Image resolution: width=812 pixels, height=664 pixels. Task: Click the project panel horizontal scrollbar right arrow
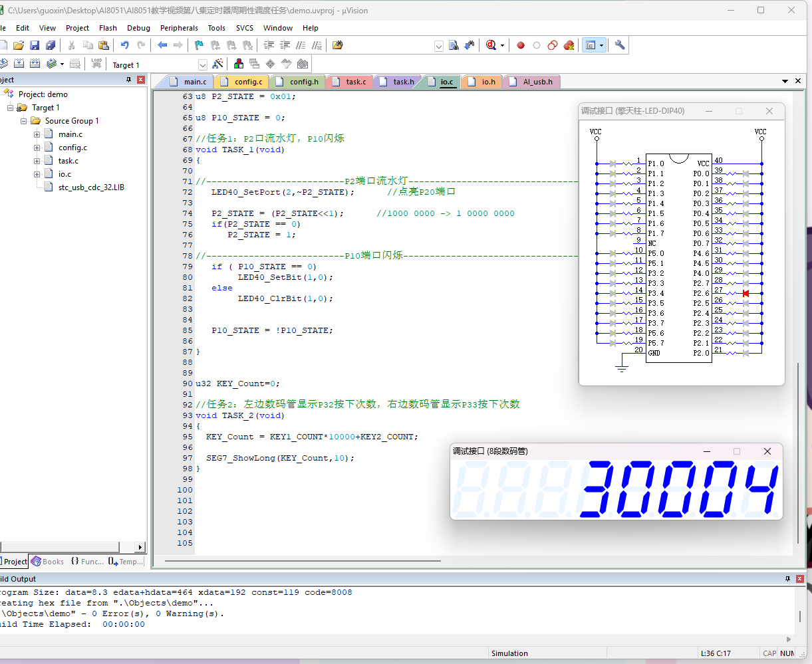(x=140, y=548)
